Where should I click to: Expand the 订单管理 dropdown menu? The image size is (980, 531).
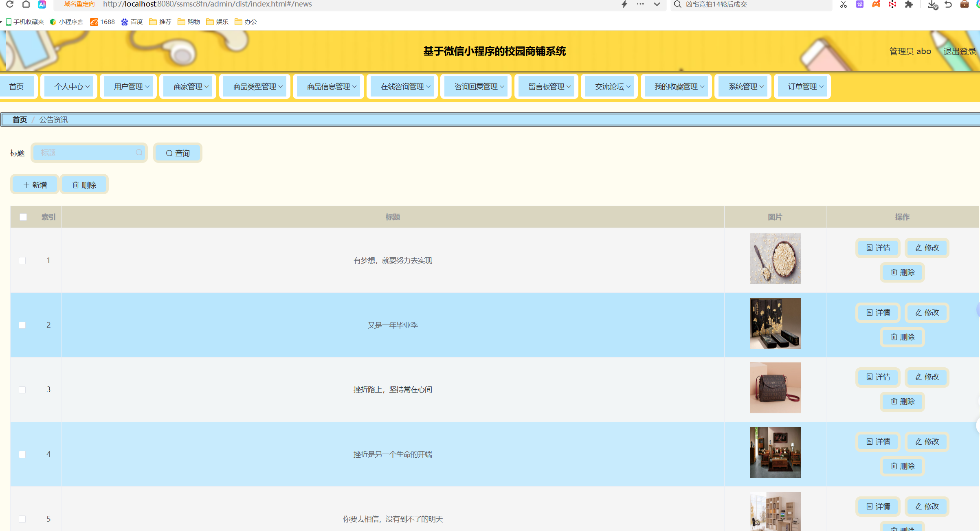(x=805, y=87)
